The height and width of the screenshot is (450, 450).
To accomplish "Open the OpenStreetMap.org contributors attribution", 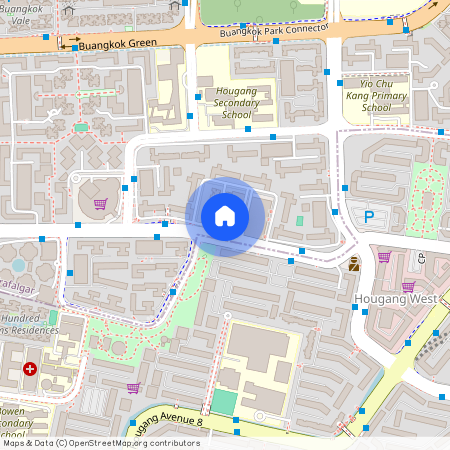I will point(134,443).
